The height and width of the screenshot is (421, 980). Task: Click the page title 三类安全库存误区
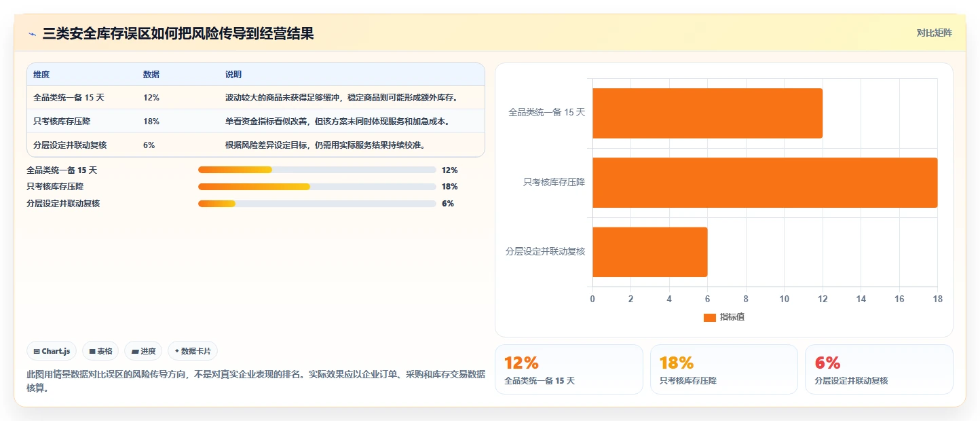point(178,33)
